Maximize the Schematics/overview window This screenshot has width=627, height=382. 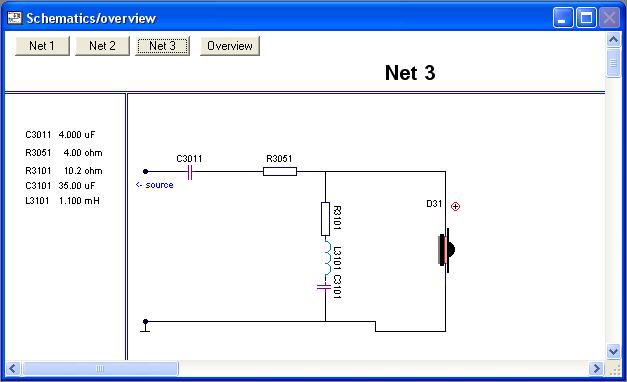coord(586,18)
